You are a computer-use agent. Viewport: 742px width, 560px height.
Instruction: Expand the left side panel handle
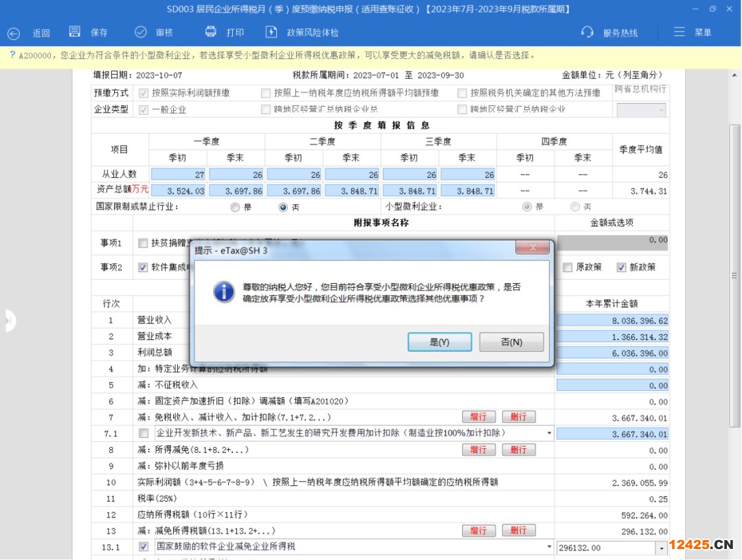click(8, 321)
